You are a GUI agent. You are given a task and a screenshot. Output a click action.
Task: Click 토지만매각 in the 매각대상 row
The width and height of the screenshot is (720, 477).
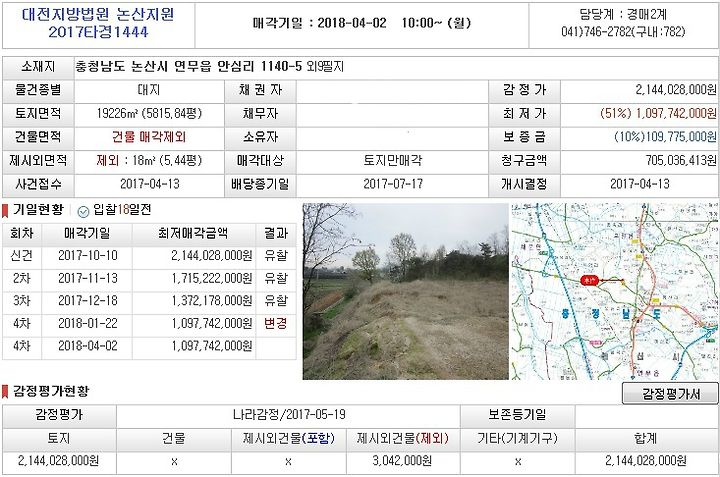point(393,160)
